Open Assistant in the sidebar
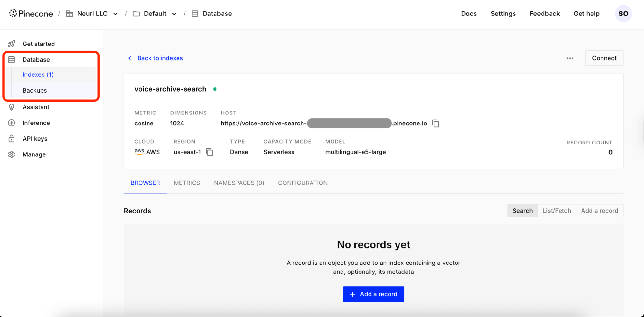 pyautogui.click(x=36, y=107)
